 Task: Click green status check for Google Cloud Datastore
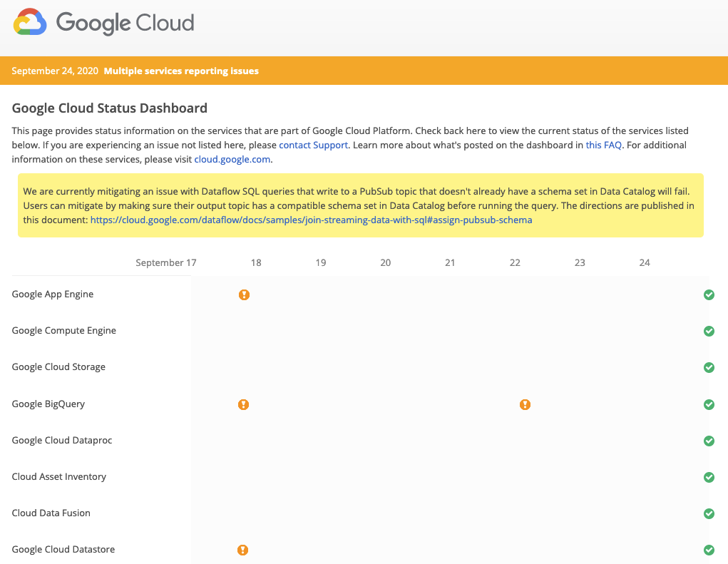click(709, 550)
